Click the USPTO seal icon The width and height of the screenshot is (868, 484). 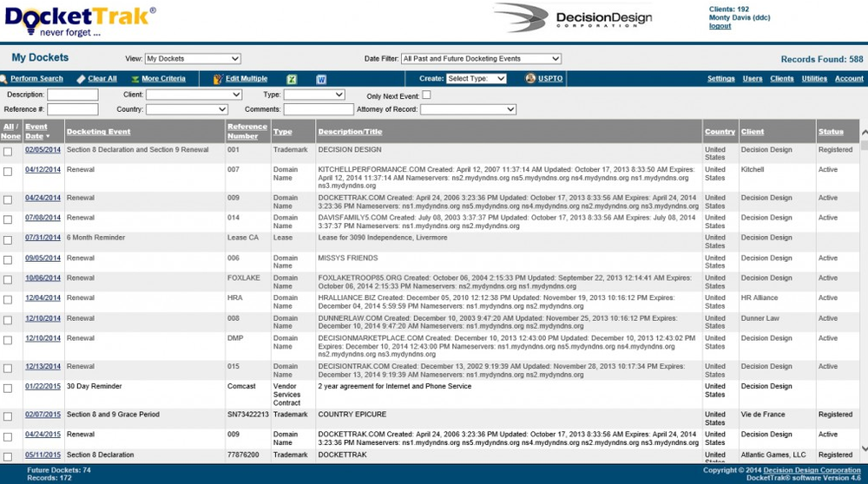pos(530,79)
